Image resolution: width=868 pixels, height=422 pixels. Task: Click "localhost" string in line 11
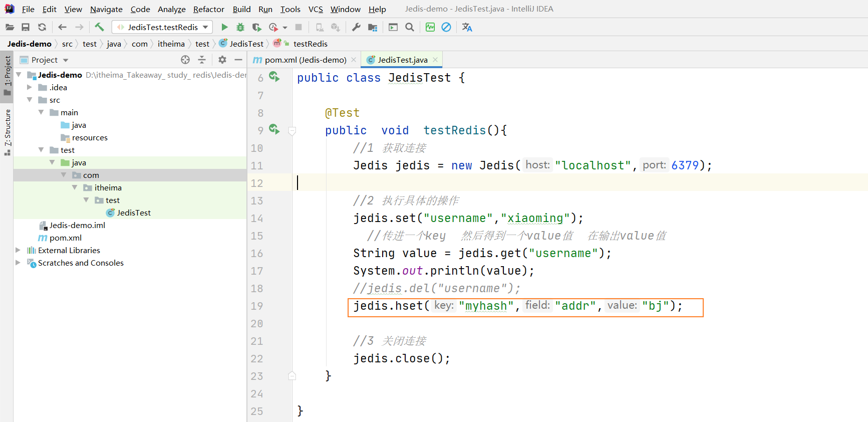coord(593,165)
